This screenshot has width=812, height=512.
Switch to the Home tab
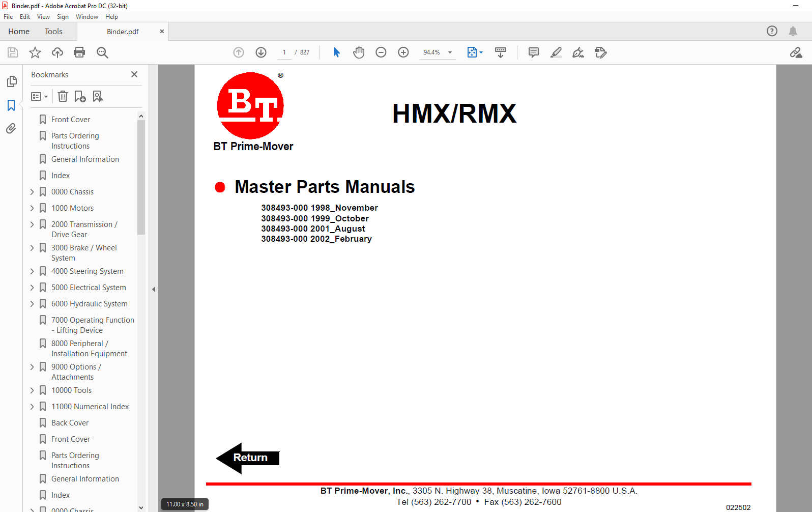point(19,31)
